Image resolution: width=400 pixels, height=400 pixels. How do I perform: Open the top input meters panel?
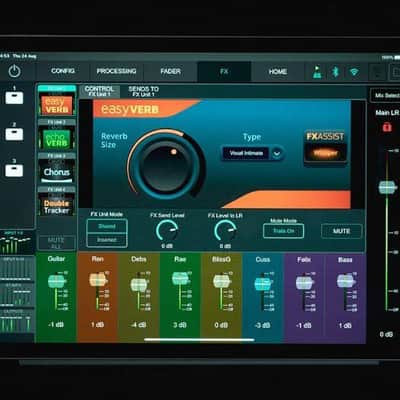(x=17, y=242)
